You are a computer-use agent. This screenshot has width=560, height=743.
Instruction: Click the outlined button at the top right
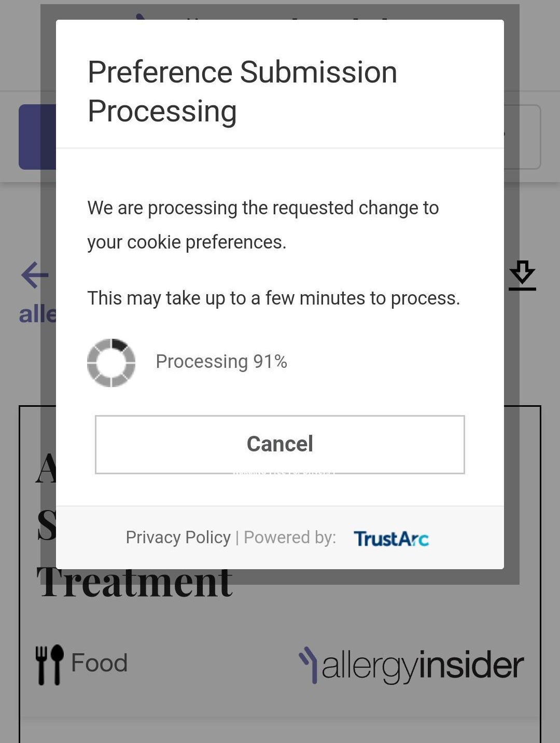pos(523,137)
